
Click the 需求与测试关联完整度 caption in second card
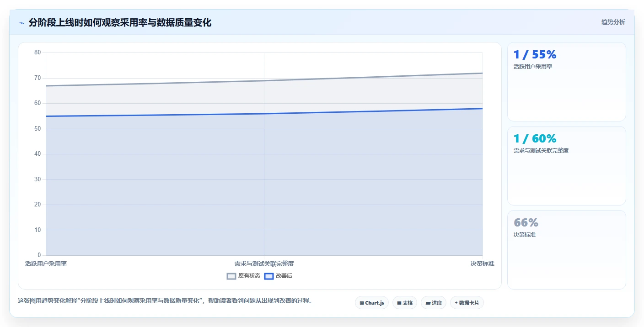pyautogui.click(x=541, y=151)
